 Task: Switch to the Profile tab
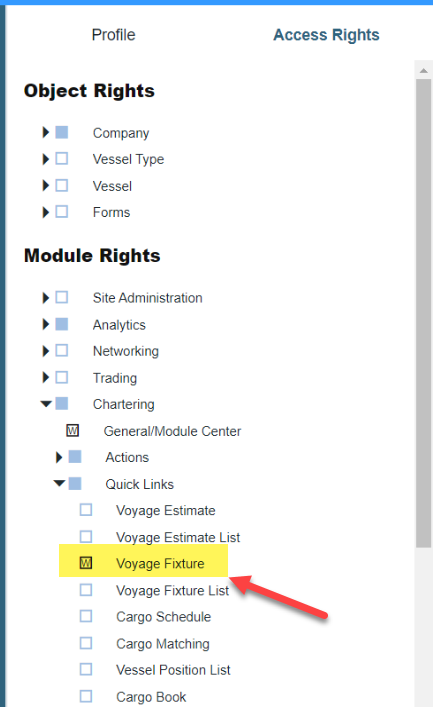coord(113,35)
